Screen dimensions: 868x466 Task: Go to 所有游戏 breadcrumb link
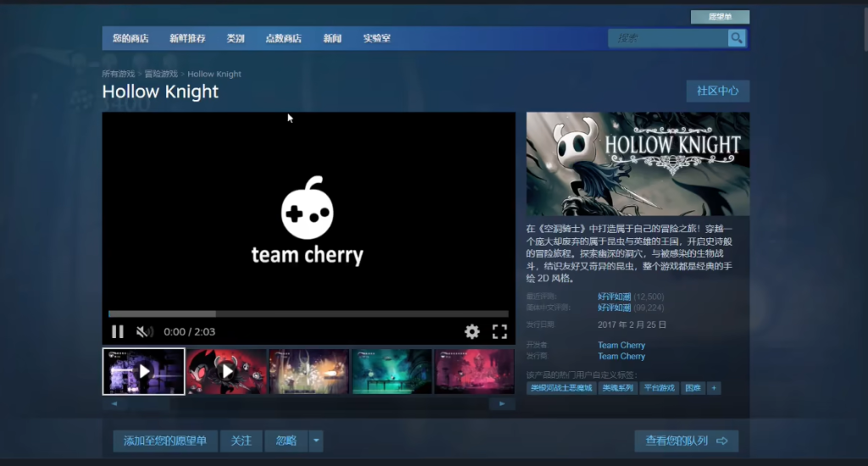coord(119,74)
